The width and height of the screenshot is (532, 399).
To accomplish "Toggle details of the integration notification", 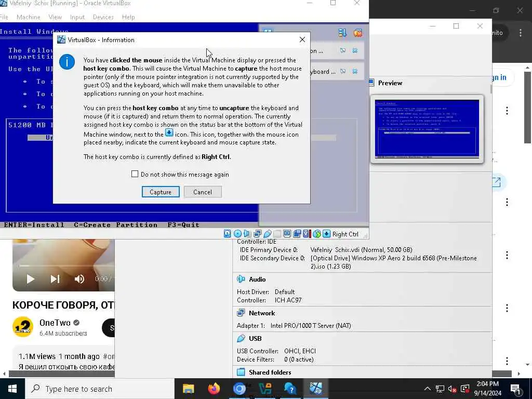I will [x=343, y=50].
